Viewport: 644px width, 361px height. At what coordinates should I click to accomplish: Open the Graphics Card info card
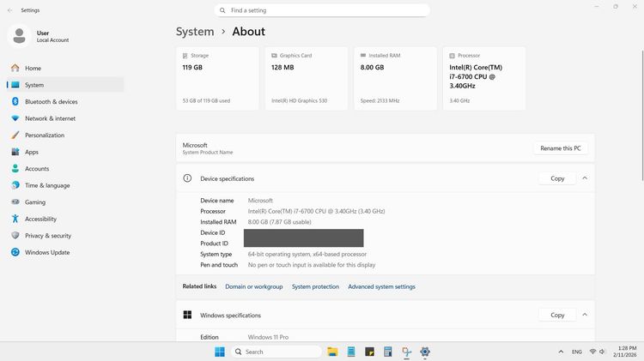pos(307,78)
